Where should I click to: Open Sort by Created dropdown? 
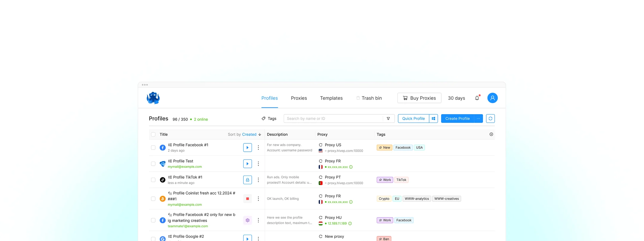244,134
